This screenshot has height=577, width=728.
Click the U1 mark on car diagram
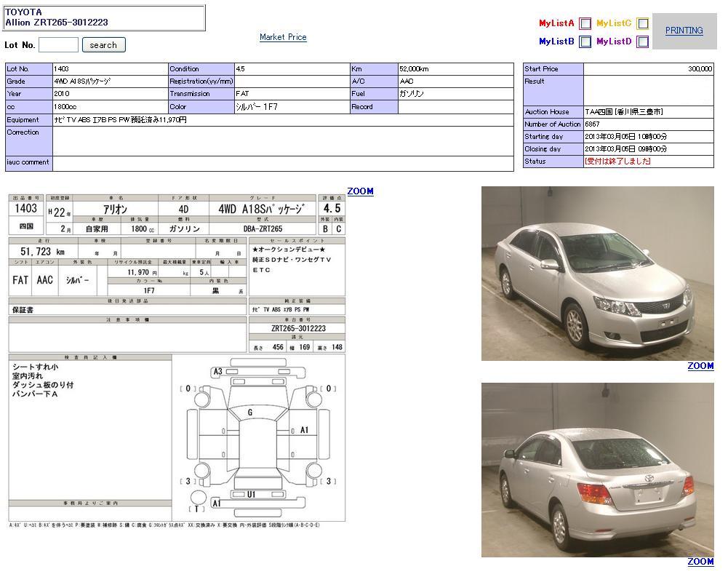(251, 494)
